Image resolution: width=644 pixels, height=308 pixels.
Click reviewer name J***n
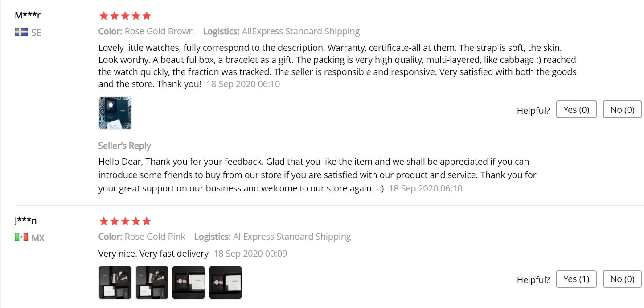[25, 221]
